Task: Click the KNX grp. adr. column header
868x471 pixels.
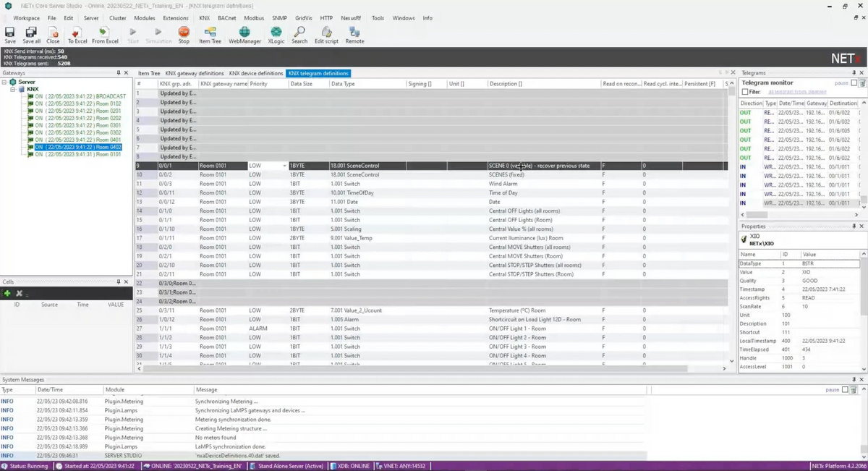Action: point(178,84)
